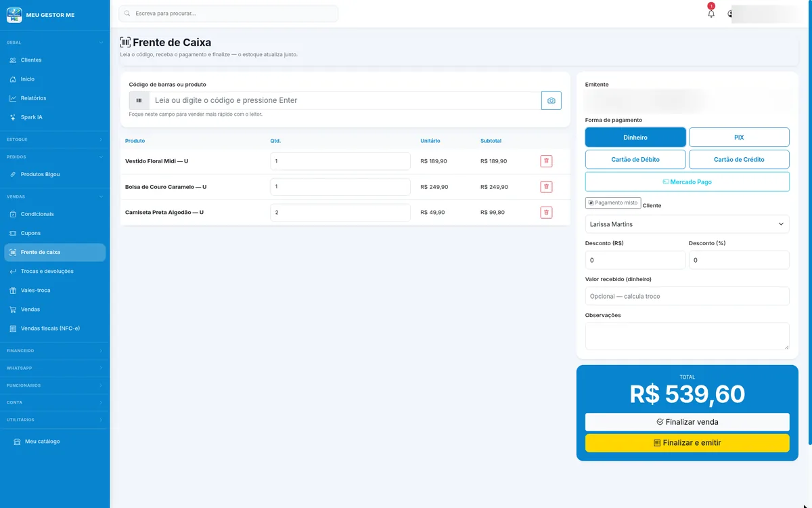812x508 pixels.
Task: Expand the FINANCEIRO sidebar section
Action: coord(55,351)
